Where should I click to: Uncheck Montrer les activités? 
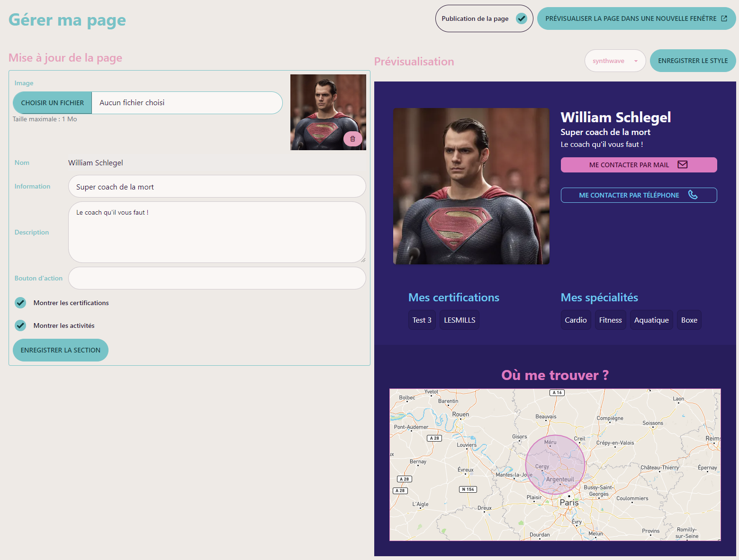20,325
